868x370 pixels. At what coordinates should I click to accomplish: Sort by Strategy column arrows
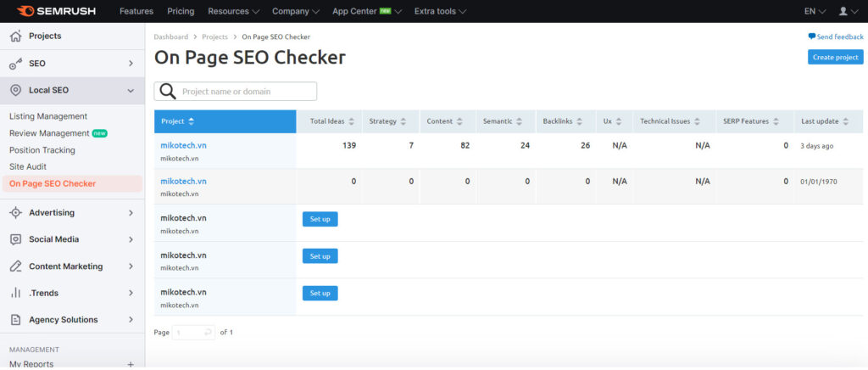tap(403, 121)
